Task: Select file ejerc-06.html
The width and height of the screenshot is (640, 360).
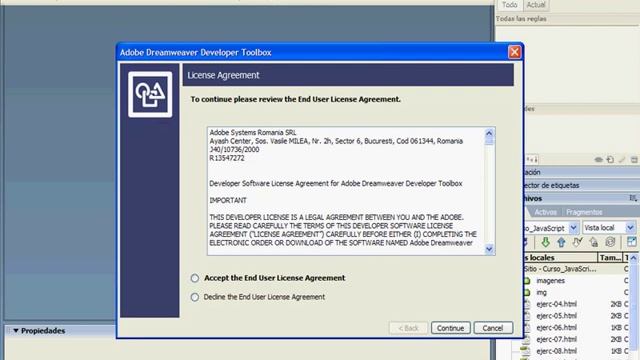Action: click(556, 328)
